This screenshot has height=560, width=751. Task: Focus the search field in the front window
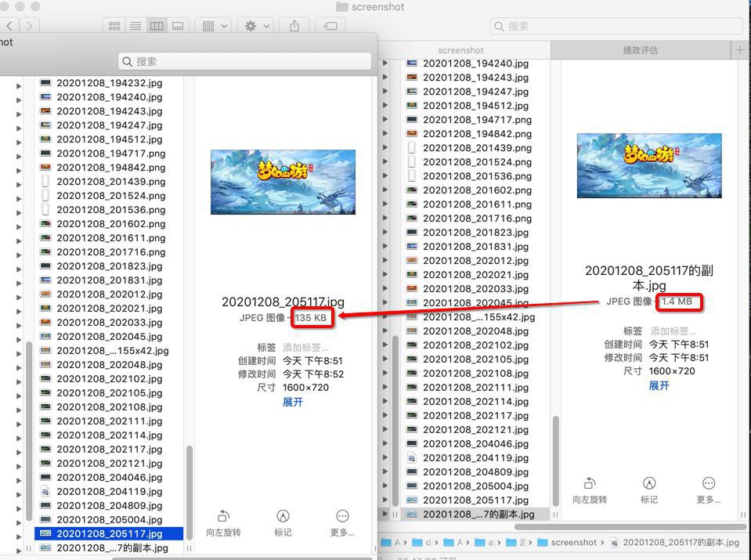[245, 61]
